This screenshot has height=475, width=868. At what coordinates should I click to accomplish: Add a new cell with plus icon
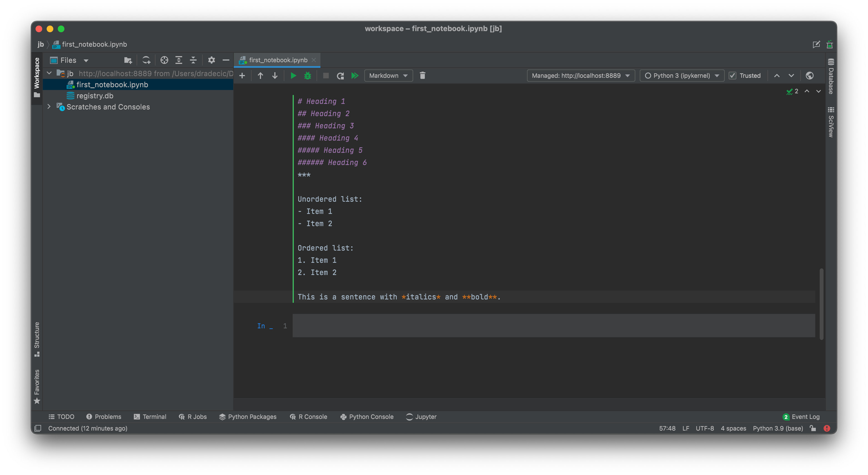242,76
